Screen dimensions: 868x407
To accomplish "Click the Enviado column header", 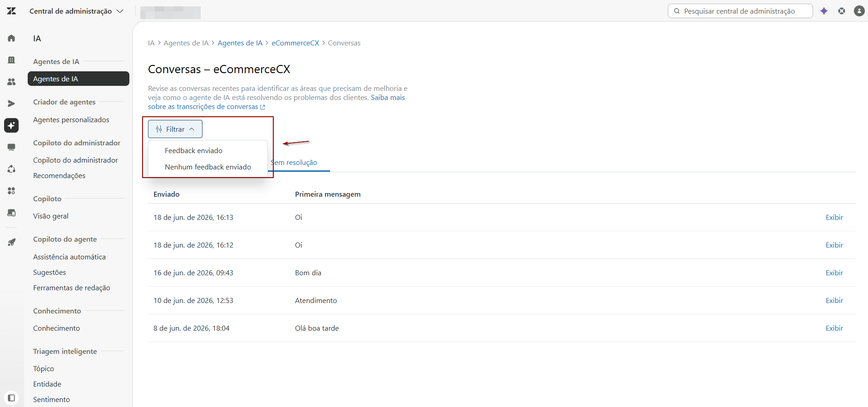I will click(167, 194).
